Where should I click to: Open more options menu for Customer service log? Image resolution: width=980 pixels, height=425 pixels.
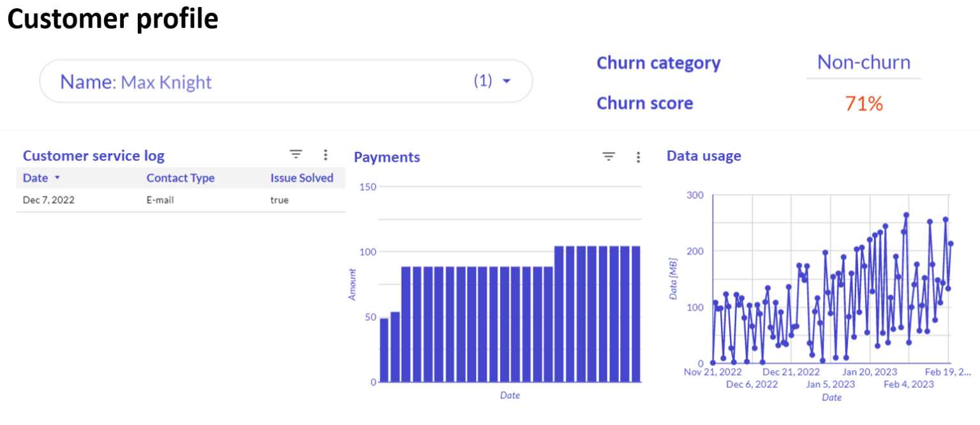pyautogui.click(x=325, y=154)
